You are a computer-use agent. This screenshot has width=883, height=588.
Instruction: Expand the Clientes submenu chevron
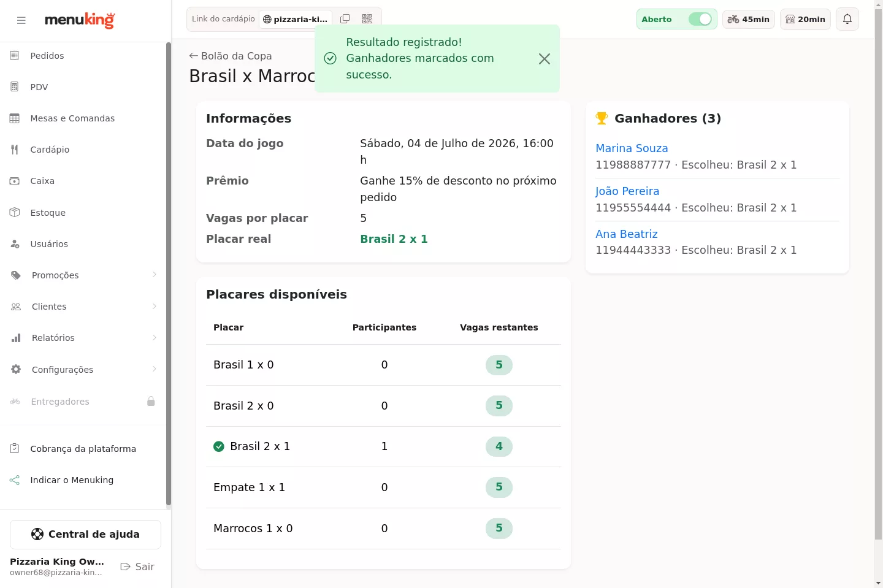(x=155, y=306)
